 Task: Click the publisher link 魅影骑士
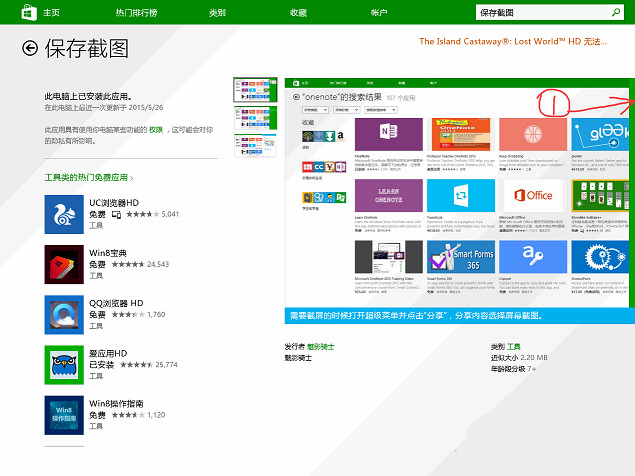click(x=324, y=346)
